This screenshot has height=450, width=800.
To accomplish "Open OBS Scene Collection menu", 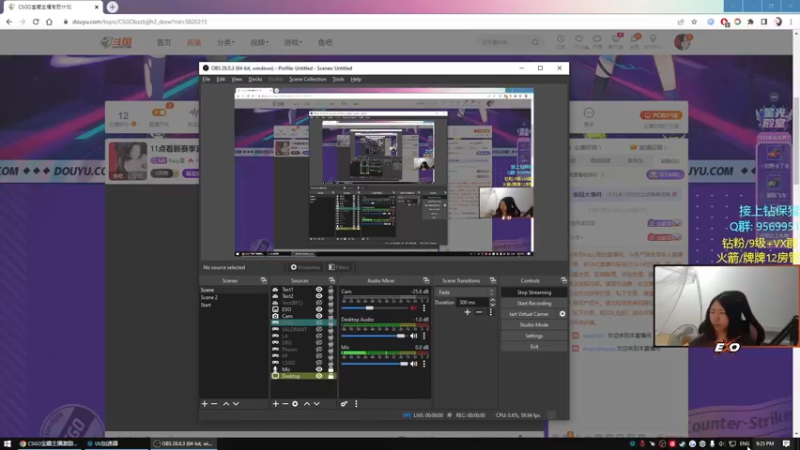I will (308, 79).
